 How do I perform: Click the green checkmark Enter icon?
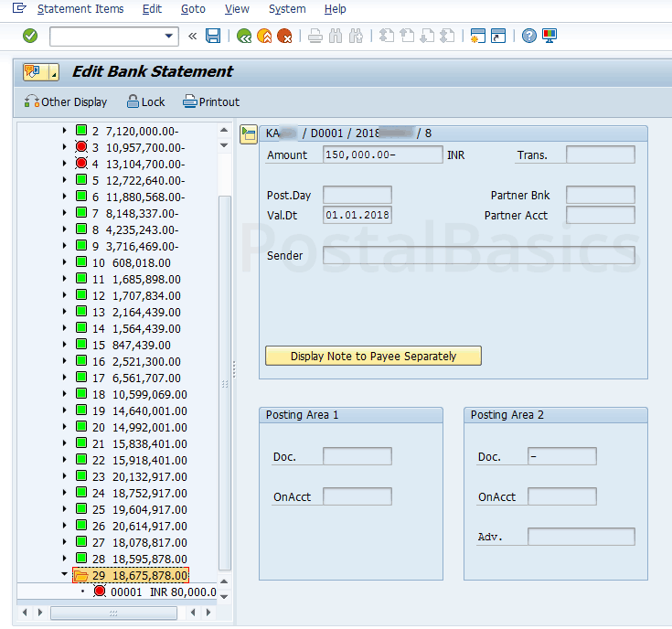pyautogui.click(x=30, y=36)
